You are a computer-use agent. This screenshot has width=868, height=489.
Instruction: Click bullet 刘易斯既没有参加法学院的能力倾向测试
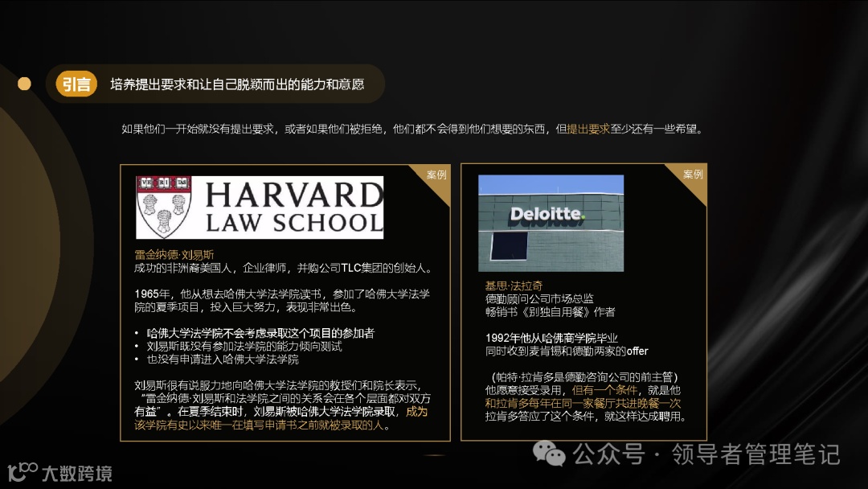(x=244, y=346)
